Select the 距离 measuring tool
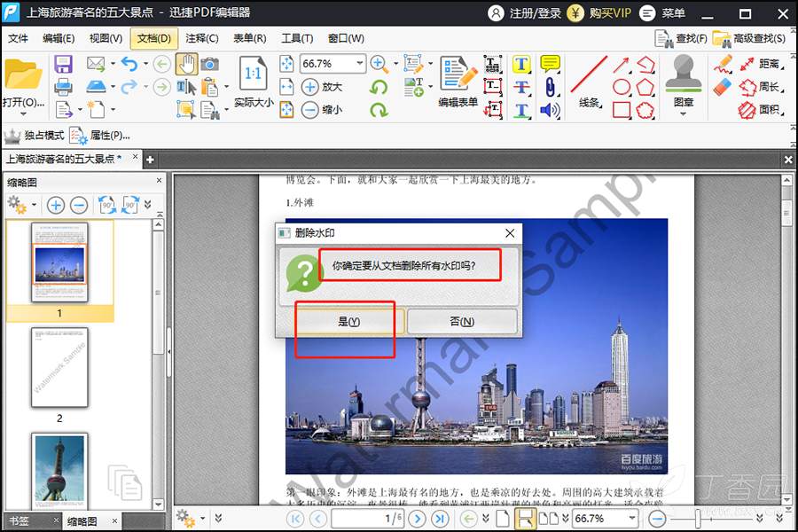 [x=762, y=64]
